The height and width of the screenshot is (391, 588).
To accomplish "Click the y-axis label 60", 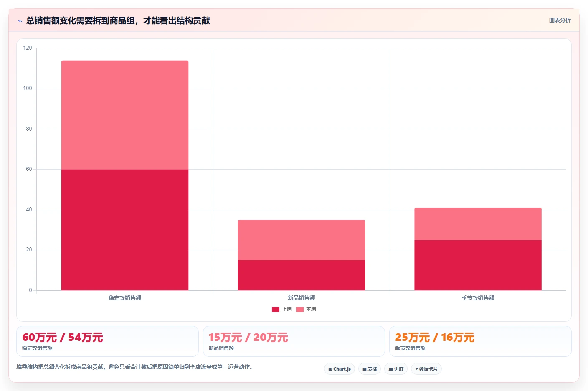I will pyautogui.click(x=29, y=169).
